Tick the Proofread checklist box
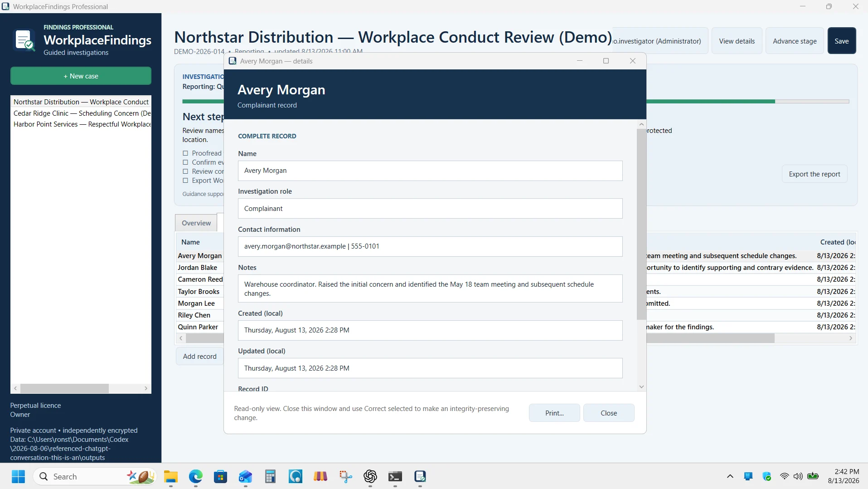The width and height of the screenshot is (868, 489). tap(185, 153)
